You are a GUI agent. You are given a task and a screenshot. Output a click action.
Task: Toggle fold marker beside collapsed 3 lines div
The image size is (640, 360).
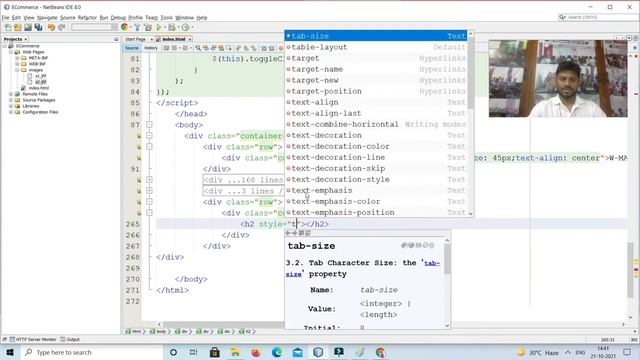click(149, 191)
